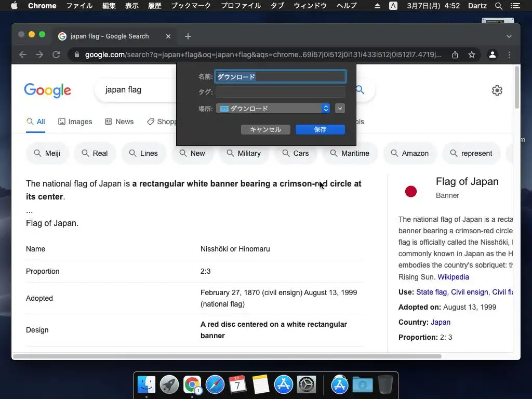
Task: Click the Maritime suggestion chip
Action: click(x=350, y=153)
